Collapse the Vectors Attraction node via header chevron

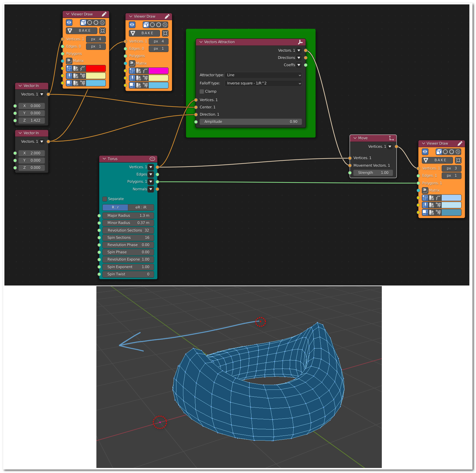pos(201,42)
